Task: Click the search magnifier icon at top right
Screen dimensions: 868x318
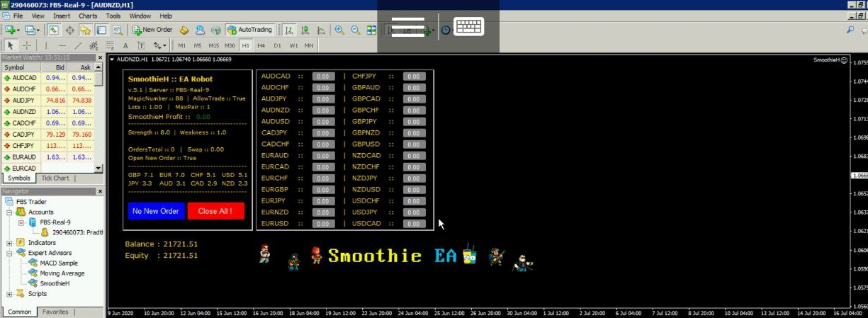Action: tap(850, 30)
